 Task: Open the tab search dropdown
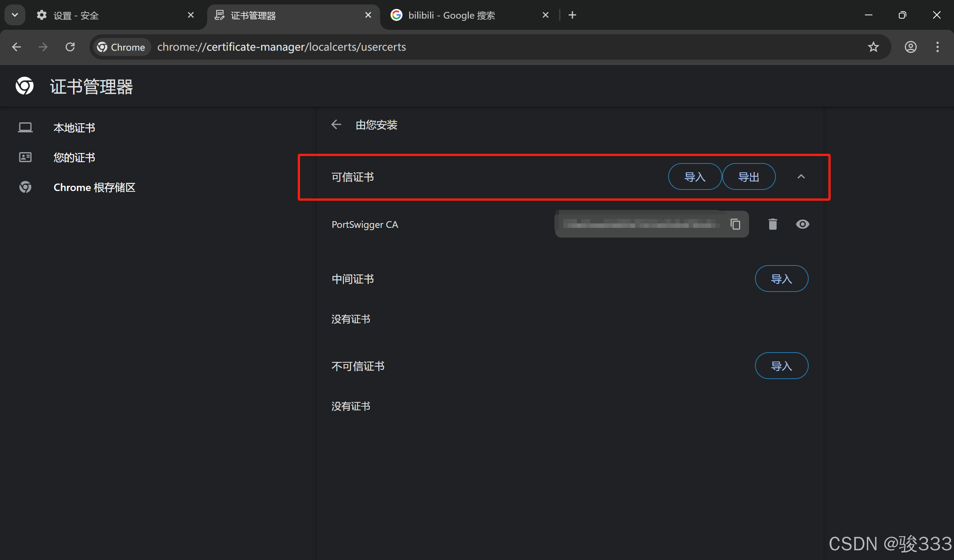15,15
